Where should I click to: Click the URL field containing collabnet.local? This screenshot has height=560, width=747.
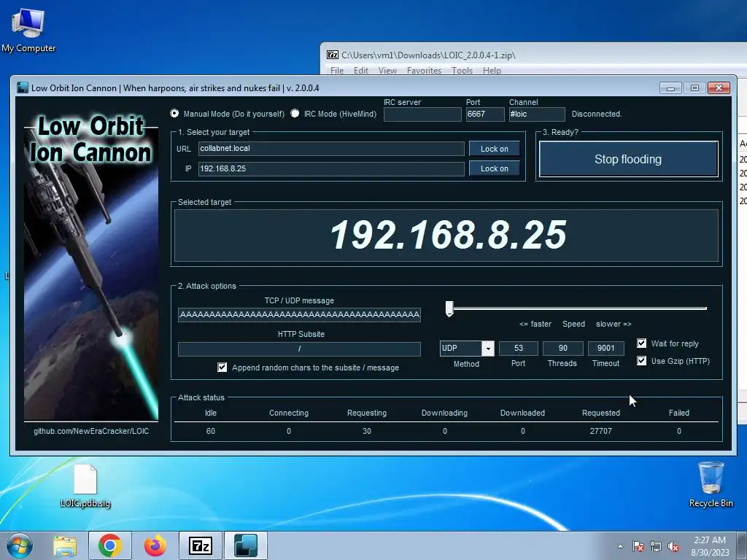[x=331, y=149]
